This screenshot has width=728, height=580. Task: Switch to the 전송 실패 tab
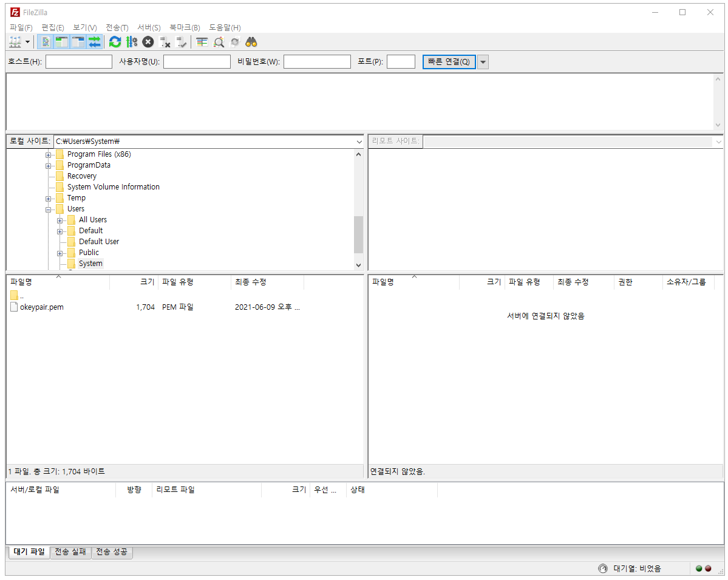[70, 551]
